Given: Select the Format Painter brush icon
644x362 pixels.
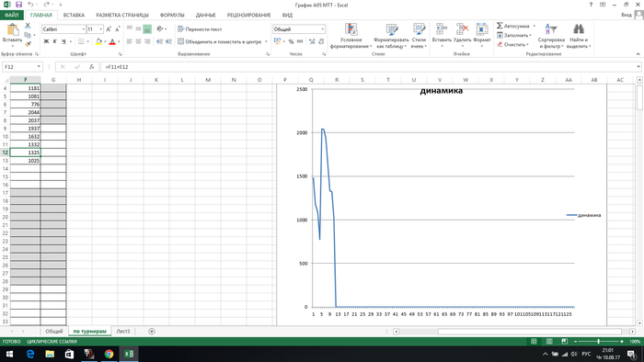Looking at the screenshot, I should pyautogui.click(x=28, y=43).
